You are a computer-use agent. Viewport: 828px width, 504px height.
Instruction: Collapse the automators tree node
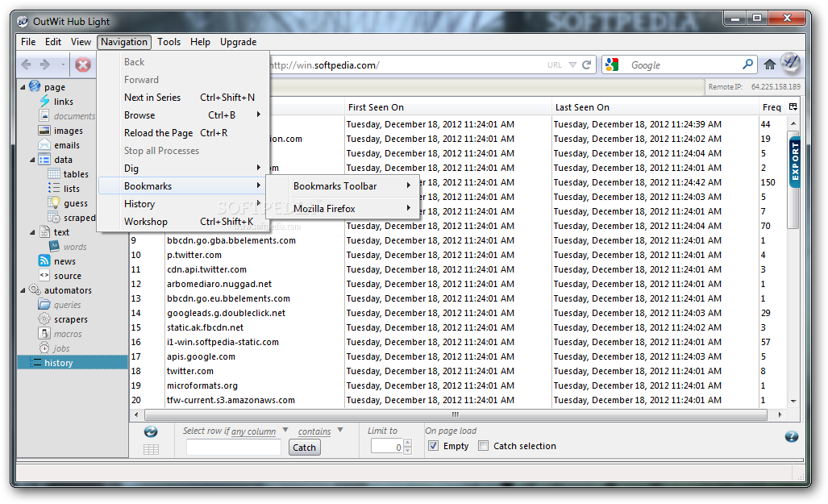click(x=23, y=290)
